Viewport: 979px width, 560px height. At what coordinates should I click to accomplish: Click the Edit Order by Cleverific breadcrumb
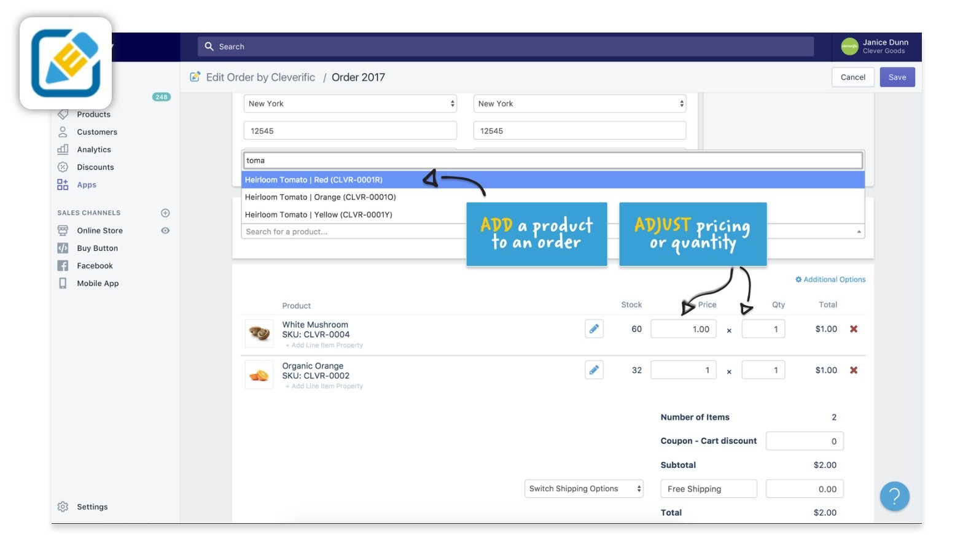click(x=260, y=77)
